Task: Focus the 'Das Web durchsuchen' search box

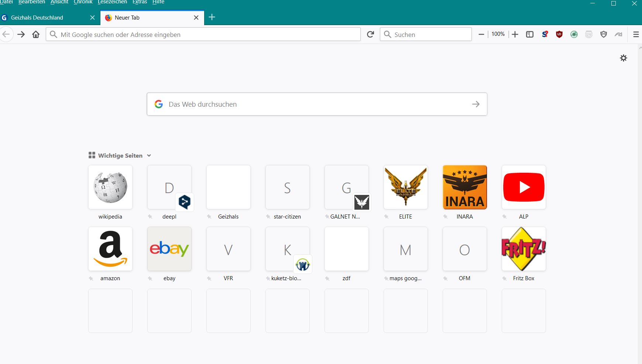Action: (317, 104)
